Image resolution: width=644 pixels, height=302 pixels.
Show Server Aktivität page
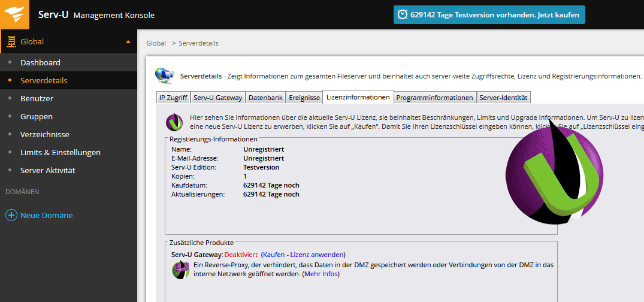coord(48,170)
